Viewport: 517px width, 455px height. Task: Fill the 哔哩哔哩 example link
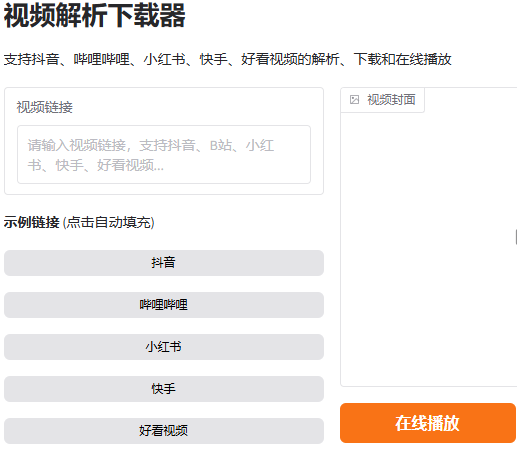point(164,305)
